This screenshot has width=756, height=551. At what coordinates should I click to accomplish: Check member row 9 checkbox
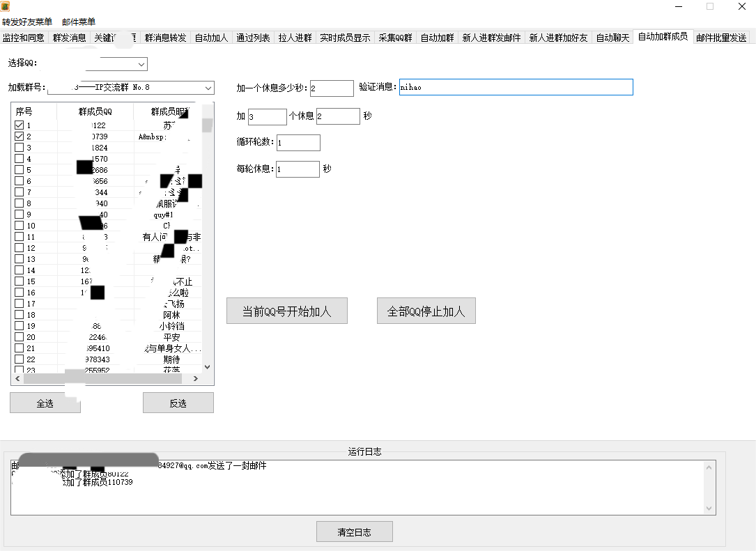click(x=20, y=214)
